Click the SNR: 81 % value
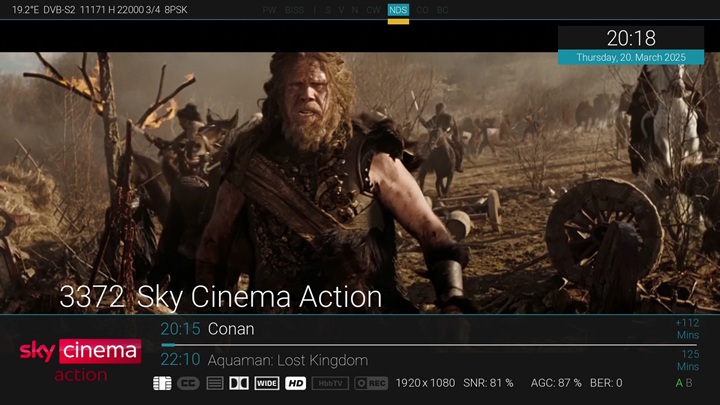This screenshot has width=720, height=405. [488, 383]
